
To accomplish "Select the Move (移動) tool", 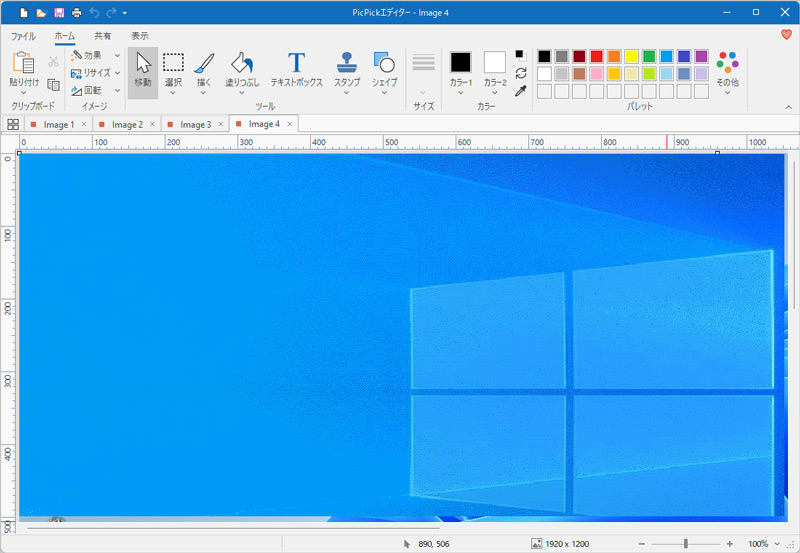I will pyautogui.click(x=142, y=69).
